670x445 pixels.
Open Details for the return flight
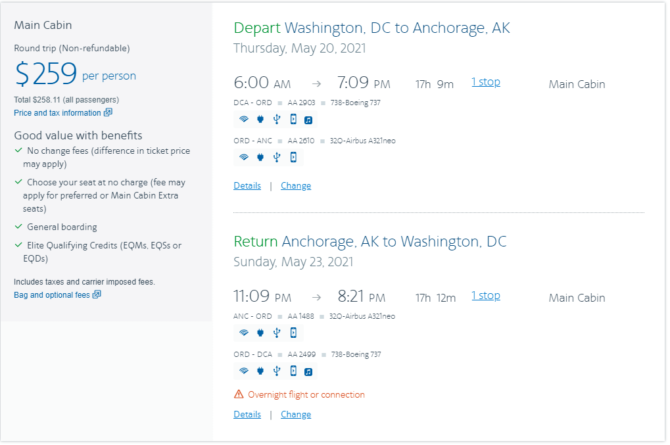(x=247, y=414)
